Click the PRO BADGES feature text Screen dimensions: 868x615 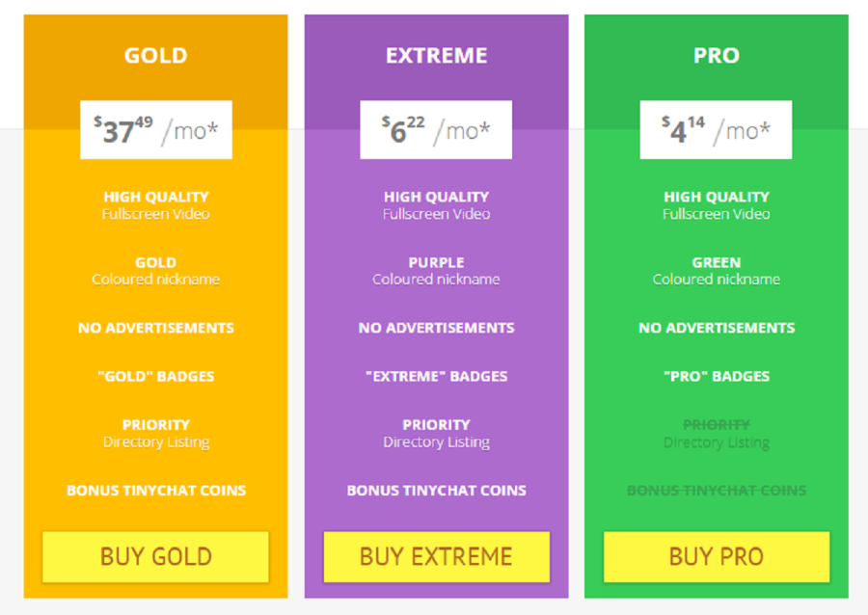716,376
